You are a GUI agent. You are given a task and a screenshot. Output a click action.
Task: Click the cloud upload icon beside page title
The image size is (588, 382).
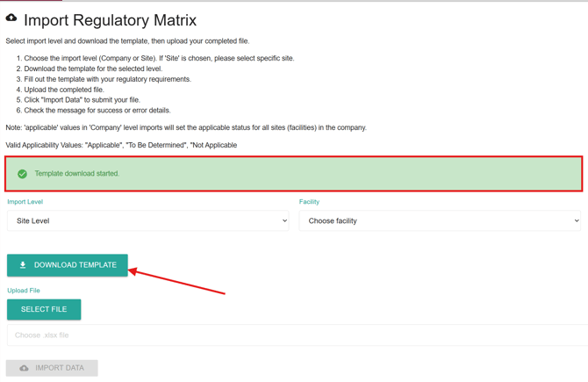[x=11, y=18]
